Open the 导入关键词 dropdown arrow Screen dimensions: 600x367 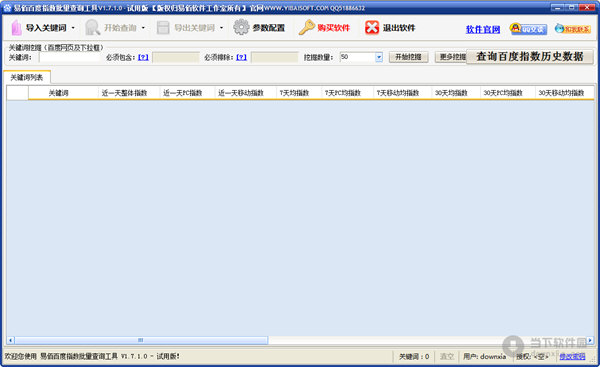click(73, 28)
